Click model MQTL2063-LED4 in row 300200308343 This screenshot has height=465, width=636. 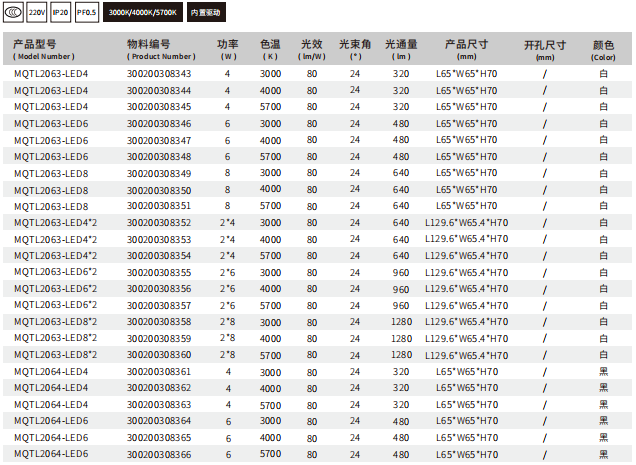(x=51, y=74)
